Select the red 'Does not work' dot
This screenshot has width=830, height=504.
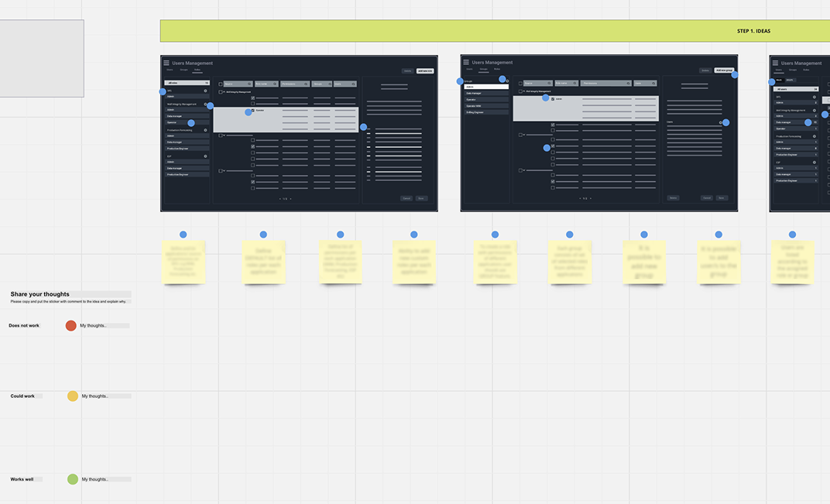point(71,326)
